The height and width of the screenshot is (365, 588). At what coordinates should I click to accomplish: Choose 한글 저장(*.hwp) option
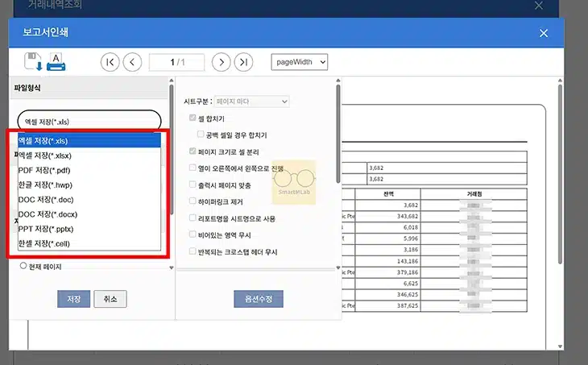(89, 185)
